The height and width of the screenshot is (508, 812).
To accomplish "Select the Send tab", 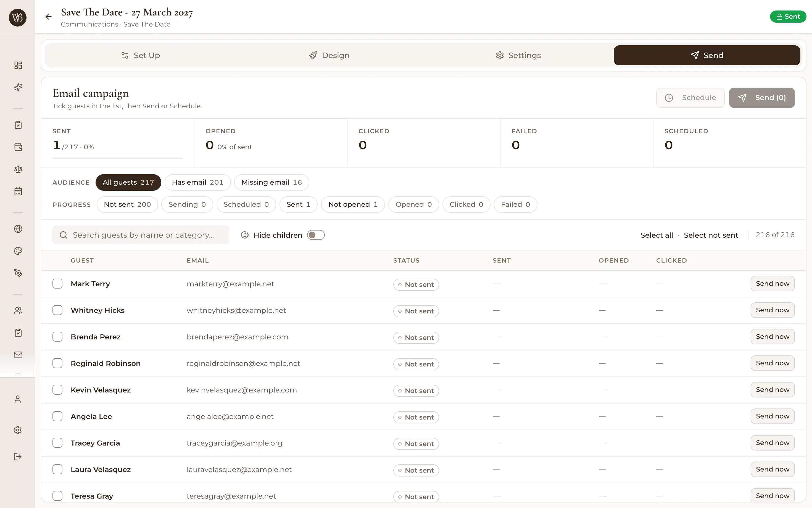I will pyautogui.click(x=707, y=56).
